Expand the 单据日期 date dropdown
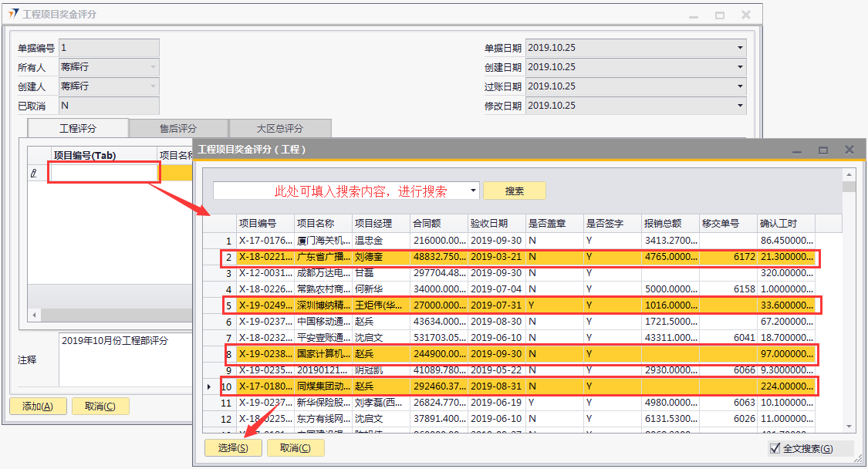868x469 pixels. coord(740,48)
